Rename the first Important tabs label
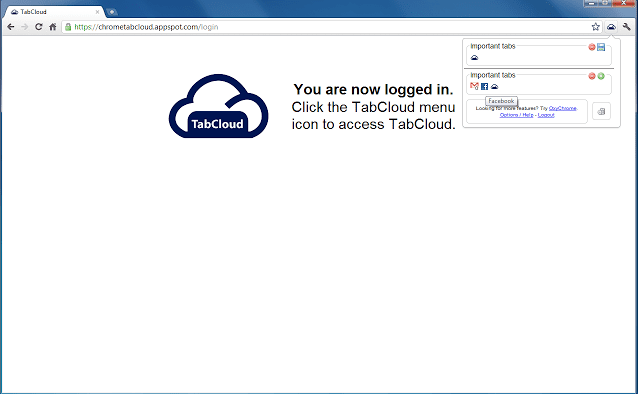The width and height of the screenshot is (638, 394). click(493, 46)
